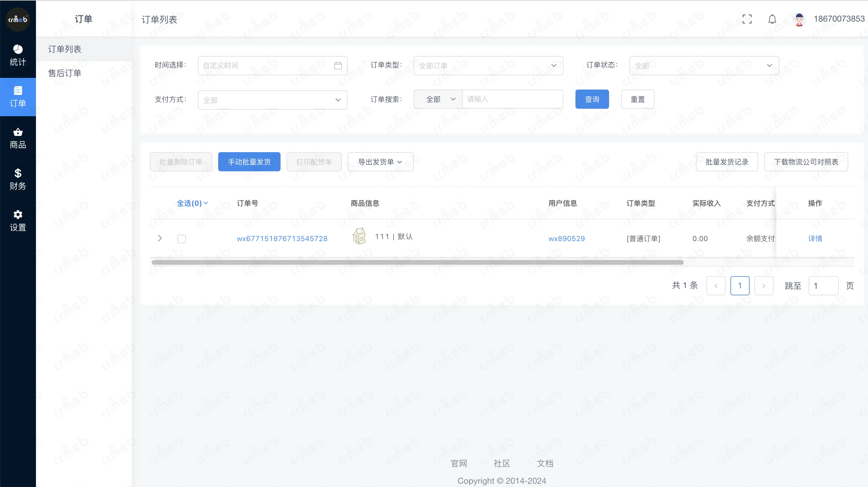Viewport: 868px width, 487px height.
Task: Click the username 18670073853
Action: (839, 19)
